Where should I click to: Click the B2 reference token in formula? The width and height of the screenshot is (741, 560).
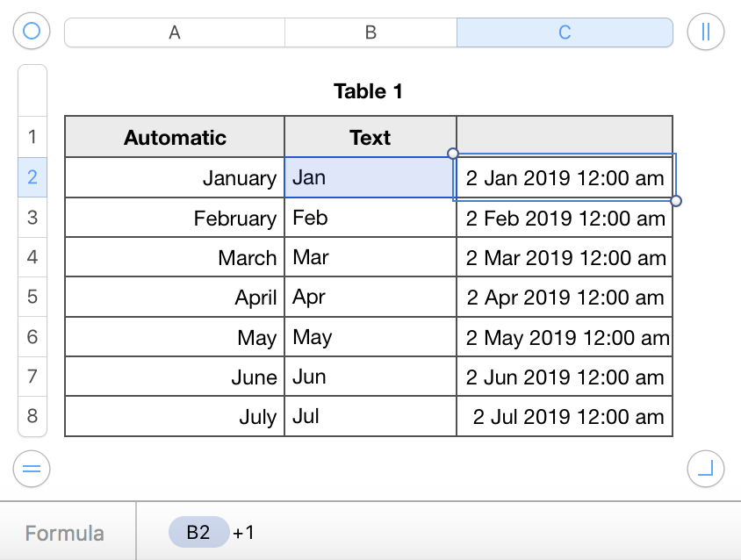coord(198,532)
